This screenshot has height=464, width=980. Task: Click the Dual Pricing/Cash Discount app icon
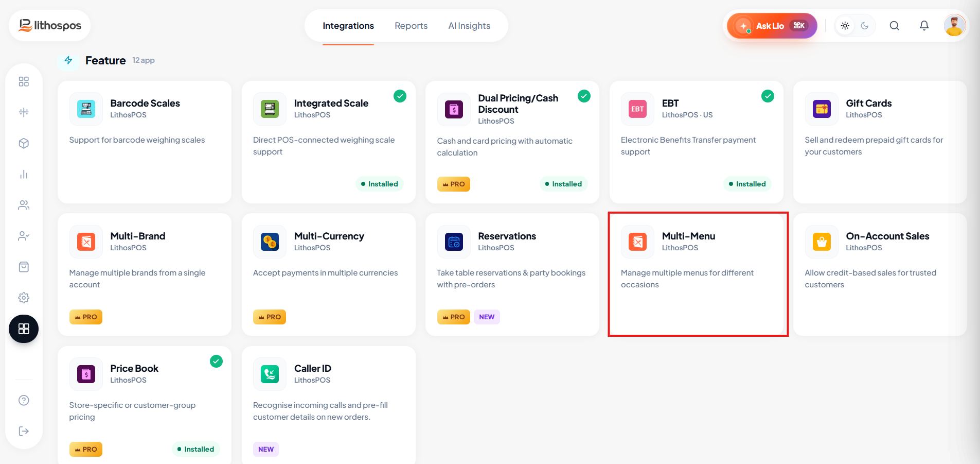pyautogui.click(x=454, y=109)
